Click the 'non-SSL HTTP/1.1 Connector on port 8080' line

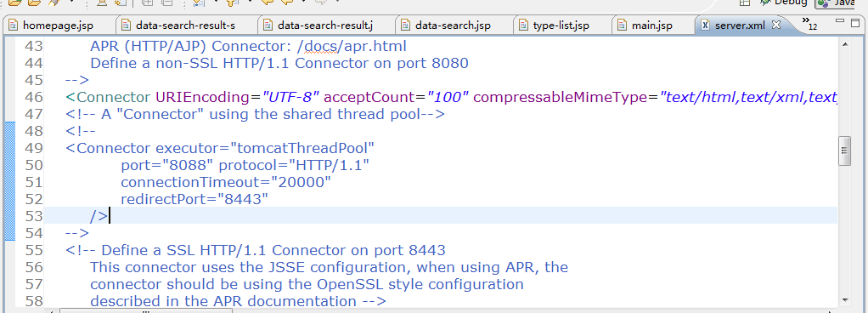[x=279, y=63]
